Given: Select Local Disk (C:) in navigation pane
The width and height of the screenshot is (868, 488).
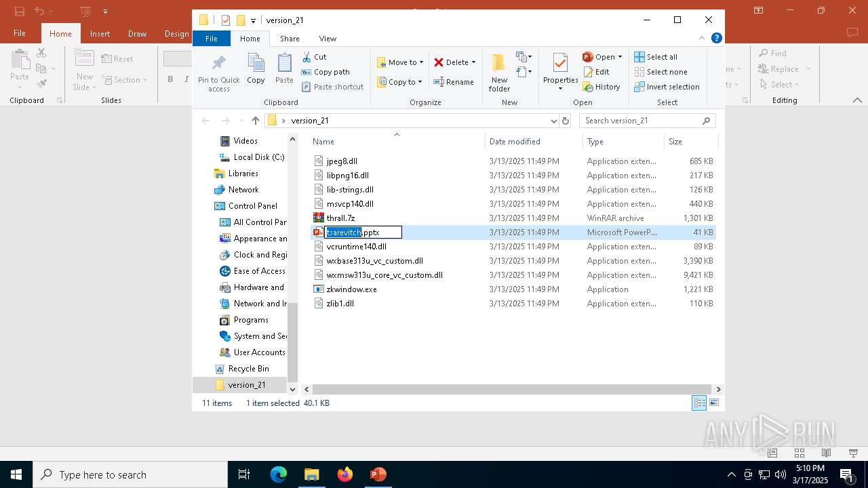Looking at the screenshot, I should coord(252,157).
